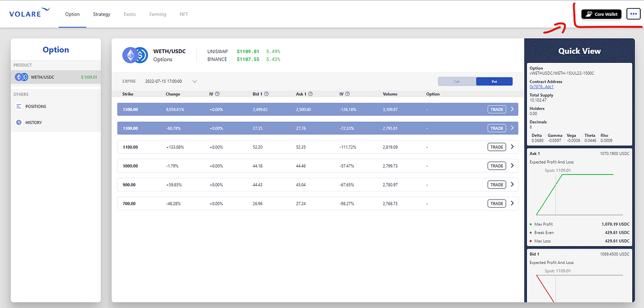The width and height of the screenshot is (644, 308).
Task: Open contract address link 0x7076...4dc1
Action: point(541,86)
